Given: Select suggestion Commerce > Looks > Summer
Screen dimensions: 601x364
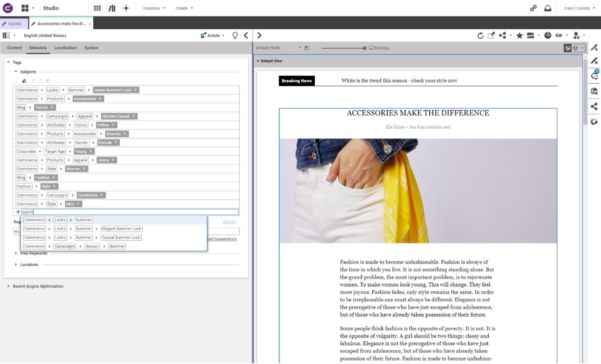Looking at the screenshot, I should pyautogui.click(x=114, y=220).
